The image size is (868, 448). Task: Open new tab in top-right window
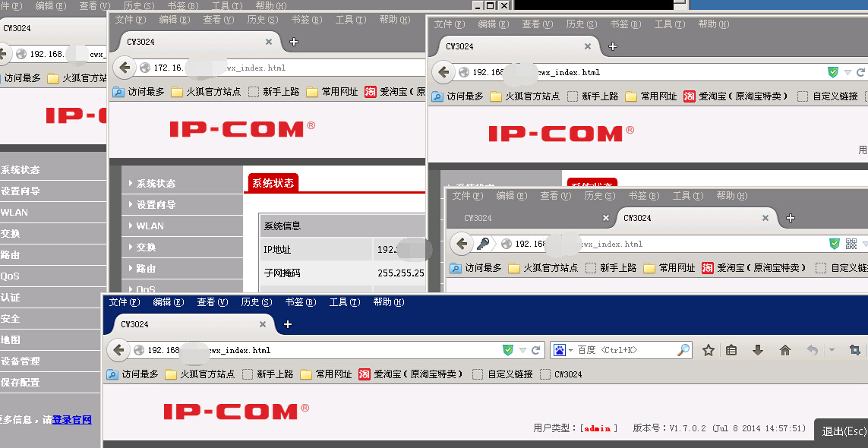pyautogui.click(x=612, y=46)
